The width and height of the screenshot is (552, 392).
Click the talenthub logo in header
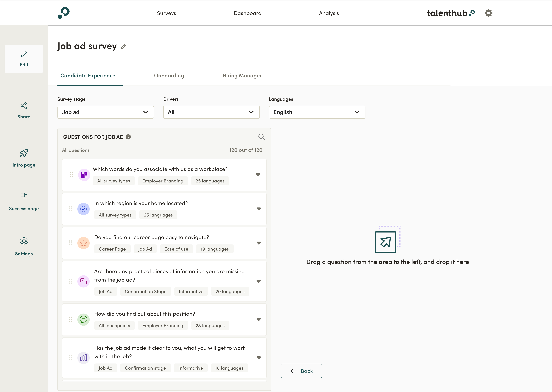click(x=451, y=13)
